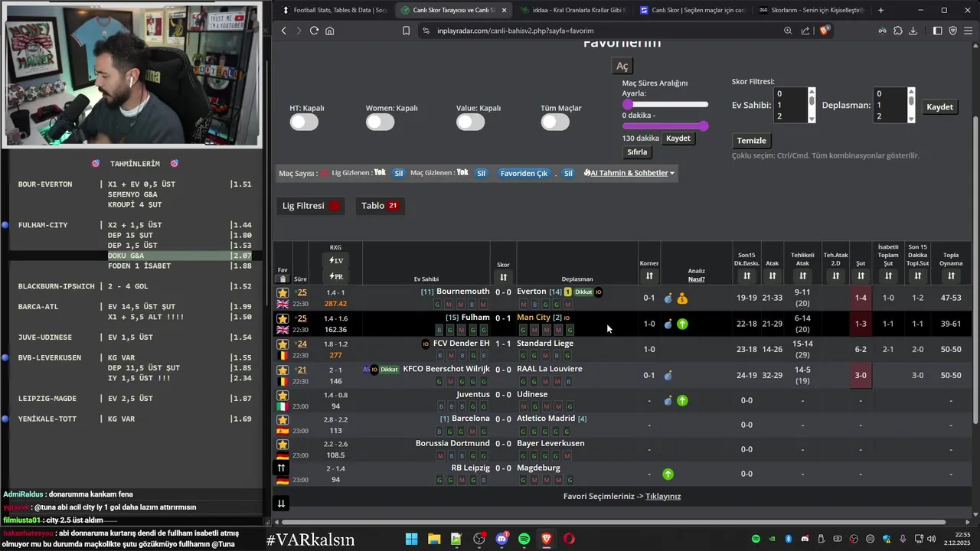This screenshot has width=980, height=551.
Task: Save time range with Kaydet button
Action: 678,139
